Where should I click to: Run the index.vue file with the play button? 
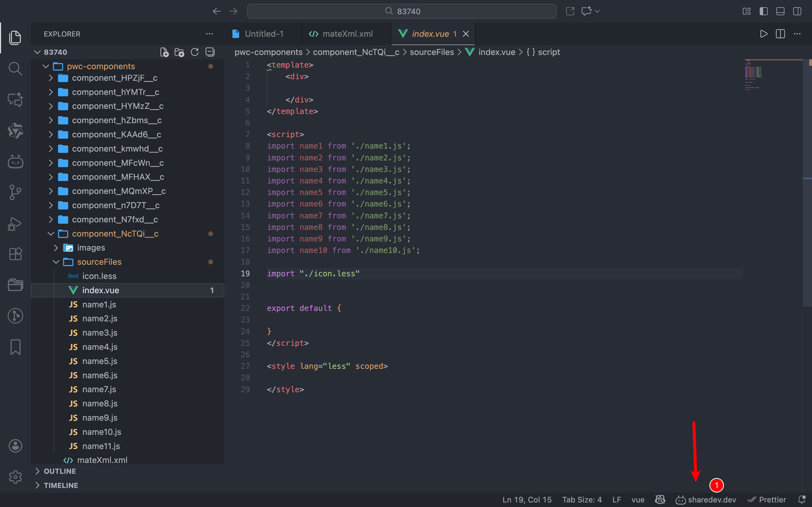pos(763,34)
